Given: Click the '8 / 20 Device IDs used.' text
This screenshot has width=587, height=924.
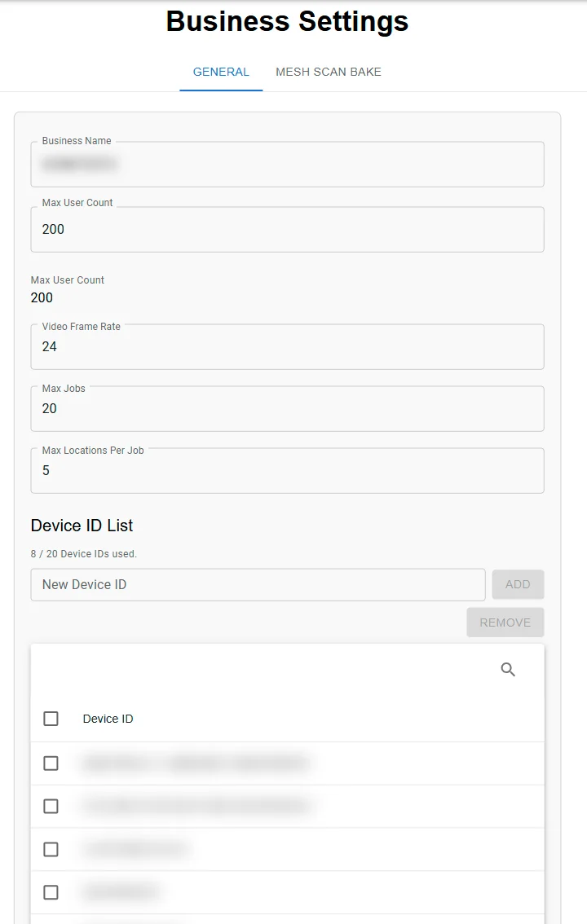Looking at the screenshot, I should click(84, 554).
